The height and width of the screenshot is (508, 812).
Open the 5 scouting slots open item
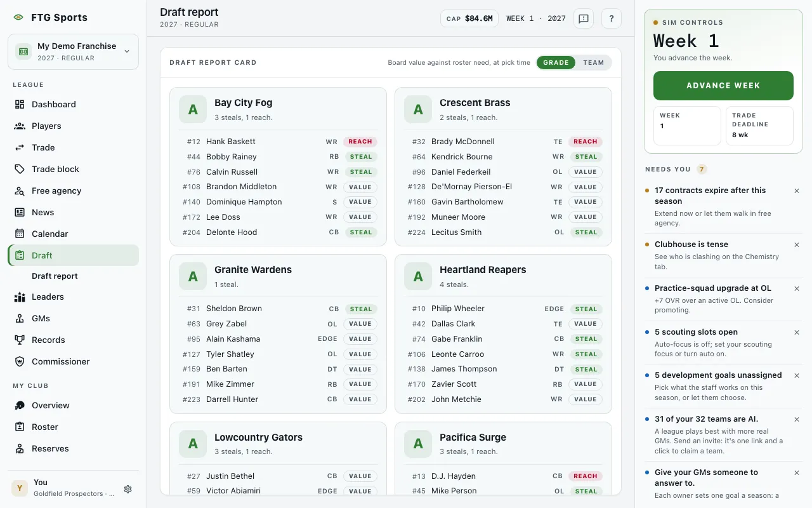tap(723, 343)
